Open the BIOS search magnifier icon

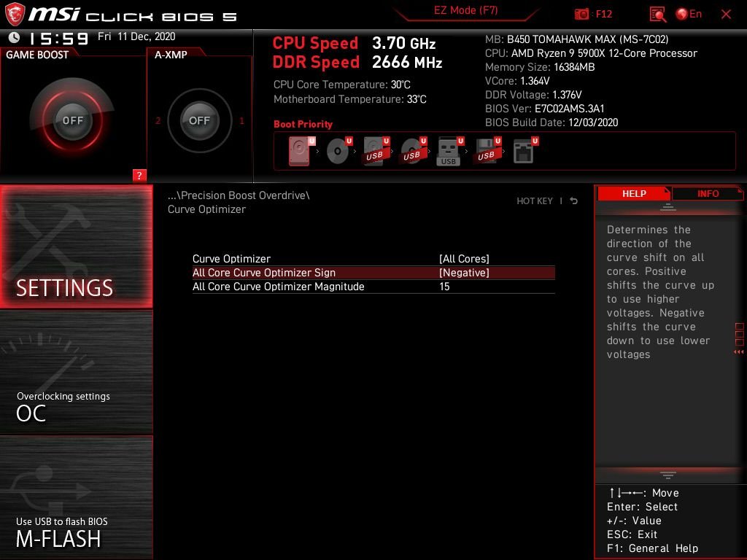(x=657, y=15)
